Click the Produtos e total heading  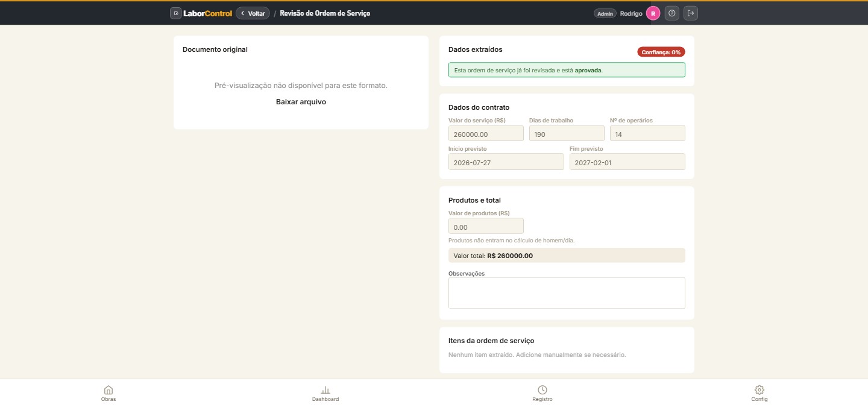pyautogui.click(x=474, y=200)
